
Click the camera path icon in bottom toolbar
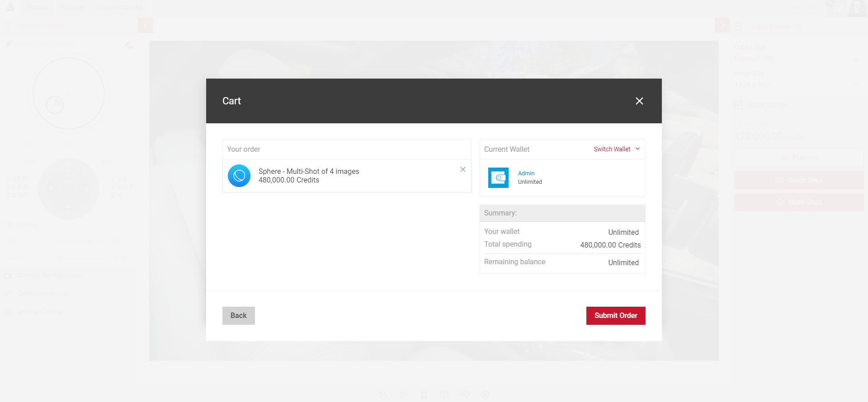coord(403,395)
